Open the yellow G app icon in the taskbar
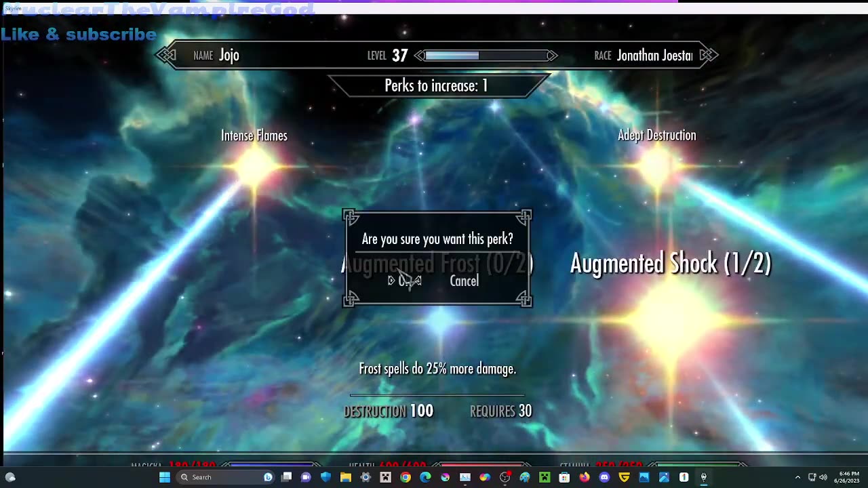Screen dimensions: 868x488 [x=624, y=477]
